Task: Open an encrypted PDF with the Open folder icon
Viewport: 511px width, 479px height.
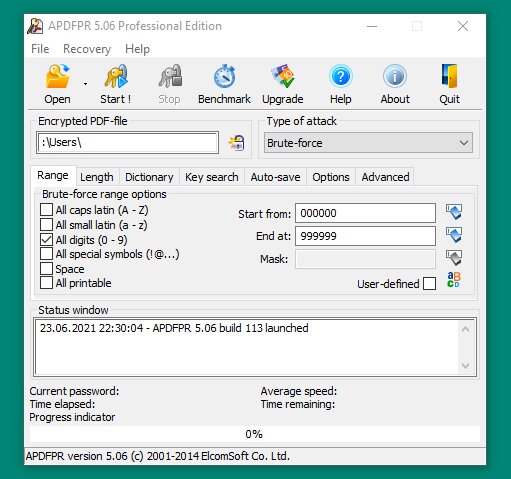Action: point(58,76)
